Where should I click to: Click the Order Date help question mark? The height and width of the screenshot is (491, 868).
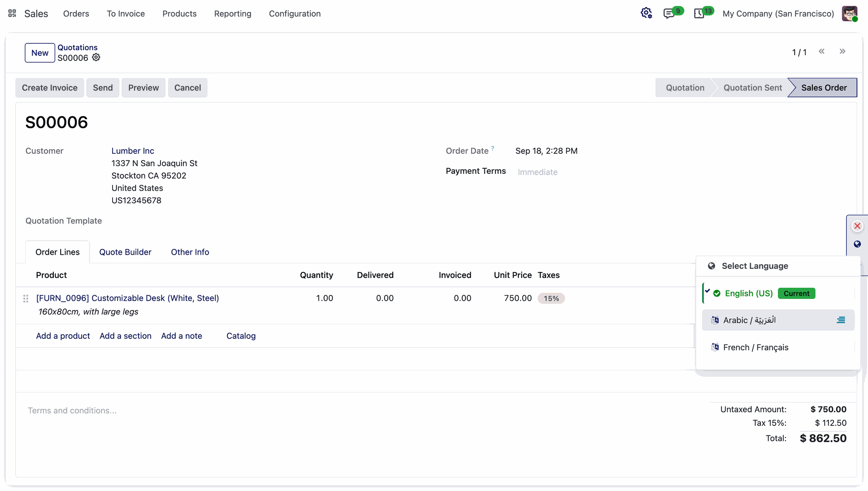(x=493, y=148)
